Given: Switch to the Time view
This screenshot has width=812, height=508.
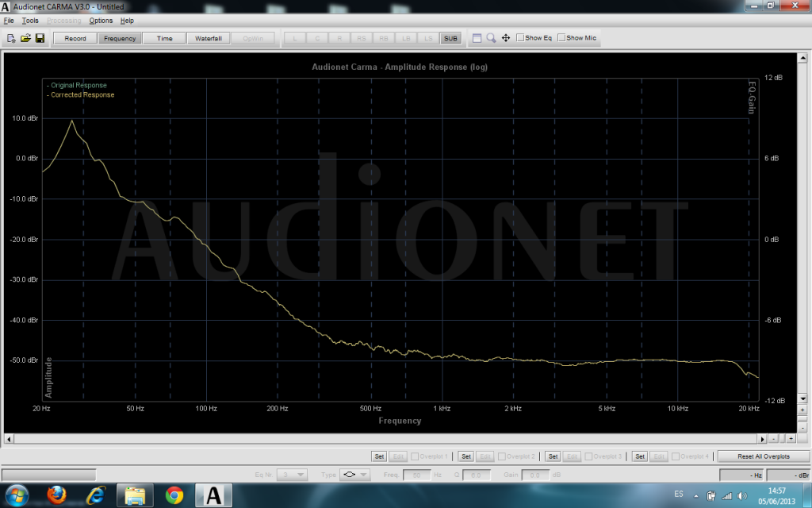Looking at the screenshot, I should [165, 38].
